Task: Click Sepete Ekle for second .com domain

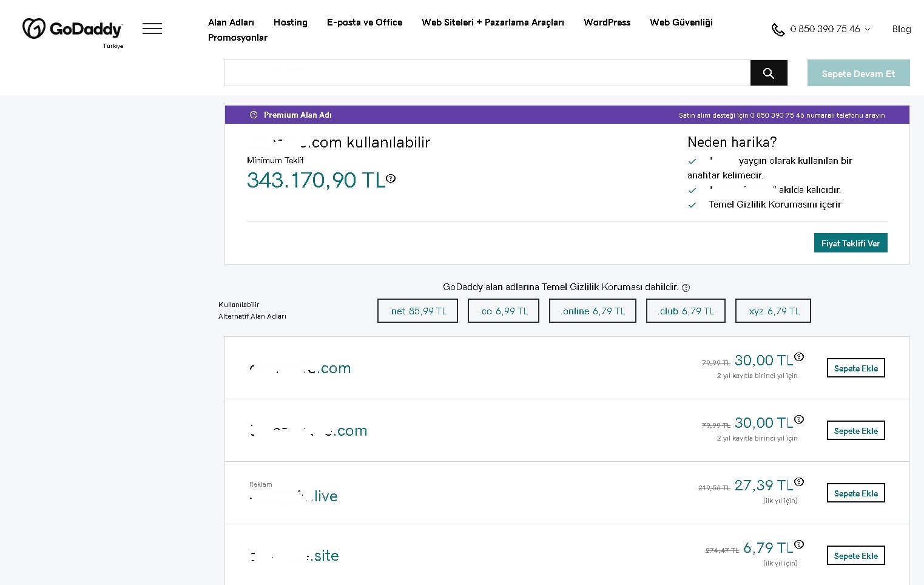Action: click(x=856, y=430)
